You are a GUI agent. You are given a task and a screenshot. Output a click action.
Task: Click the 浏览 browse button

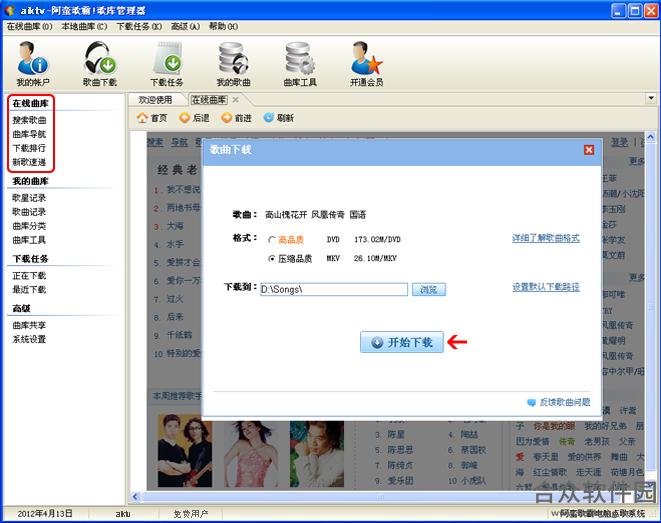(429, 290)
